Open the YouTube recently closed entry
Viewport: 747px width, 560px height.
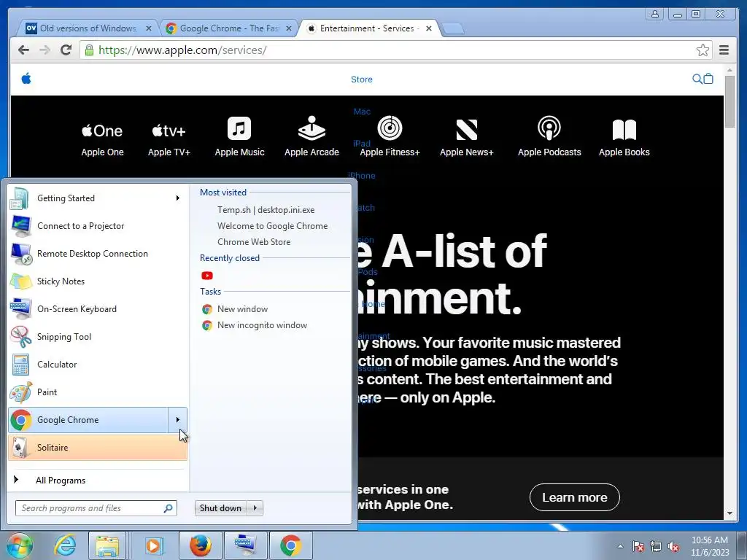click(x=206, y=276)
